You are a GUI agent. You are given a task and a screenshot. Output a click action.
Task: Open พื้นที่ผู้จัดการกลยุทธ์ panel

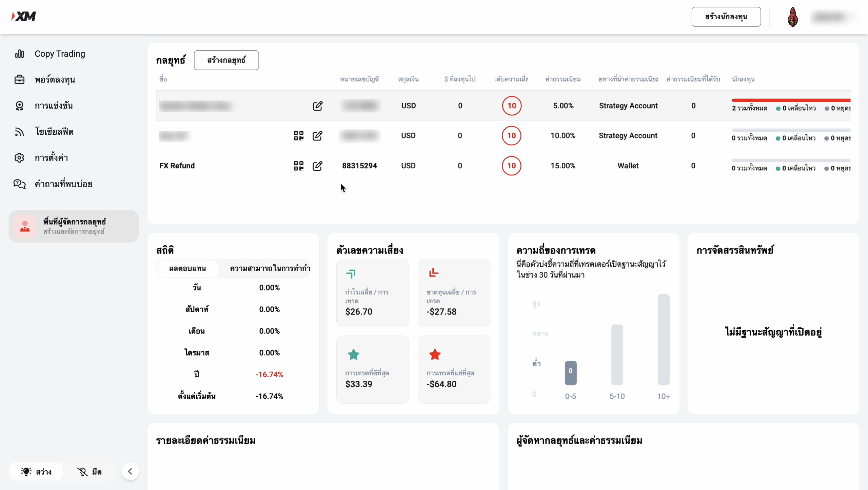74,226
